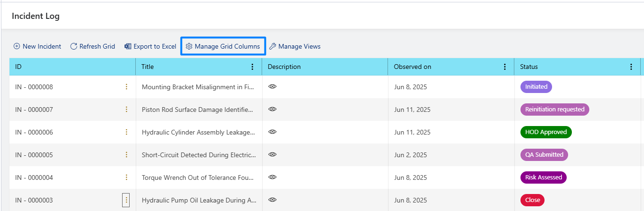
Task: Open incident titled Piston Rod Surface Damage
Action: 199,110
